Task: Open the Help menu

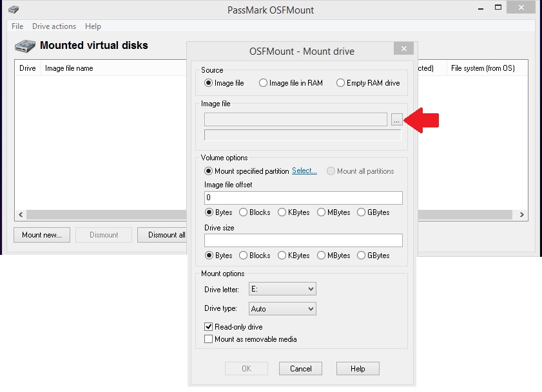Action: [93, 26]
